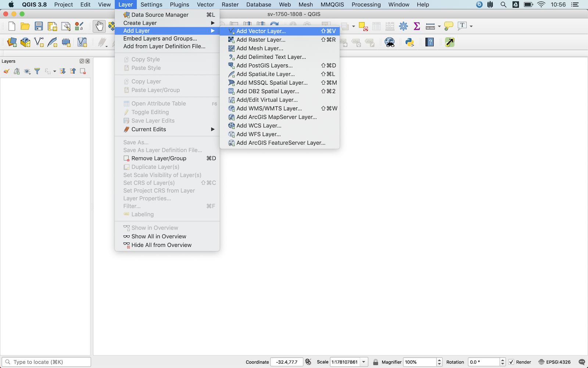Uncheck the Render checkbox
Image resolution: width=588 pixels, height=368 pixels.
click(x=511, y=362)
